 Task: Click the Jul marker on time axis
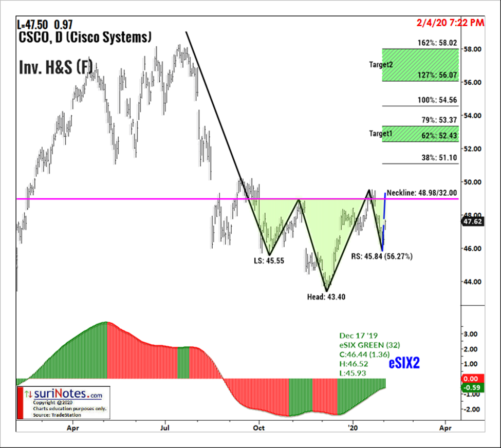[165, 427]
